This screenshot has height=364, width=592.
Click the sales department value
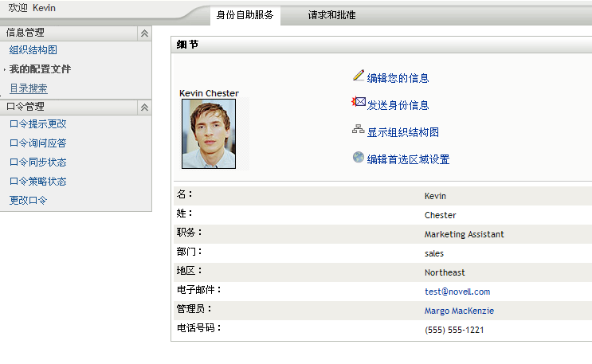point(433,253)
